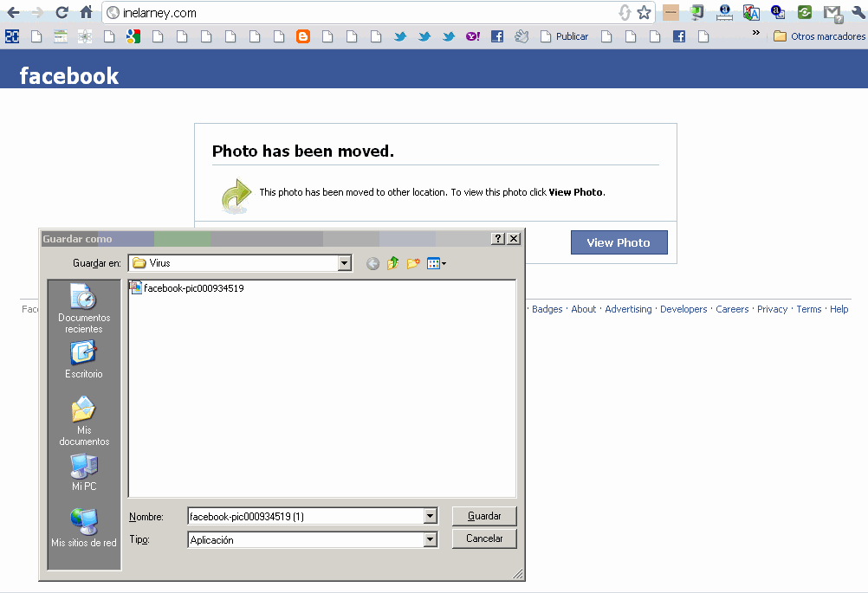868x593 pixels.
Task: Close the Guardar como dialog
Action: click(x=514, y=238)
